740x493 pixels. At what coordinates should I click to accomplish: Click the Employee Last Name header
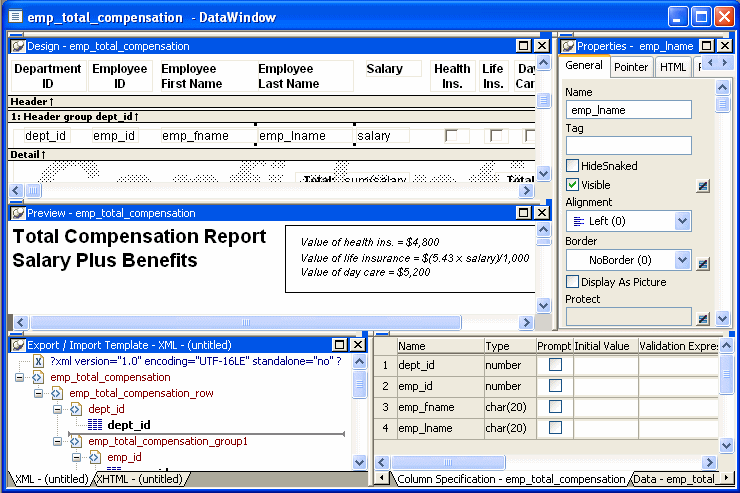[x=289, y=76]
